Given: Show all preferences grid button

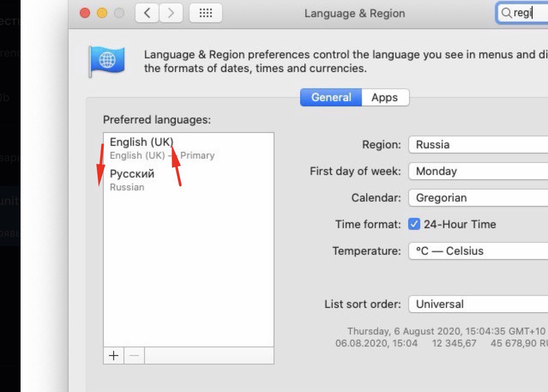Looking at the screenshot, I should coord(206,13).
